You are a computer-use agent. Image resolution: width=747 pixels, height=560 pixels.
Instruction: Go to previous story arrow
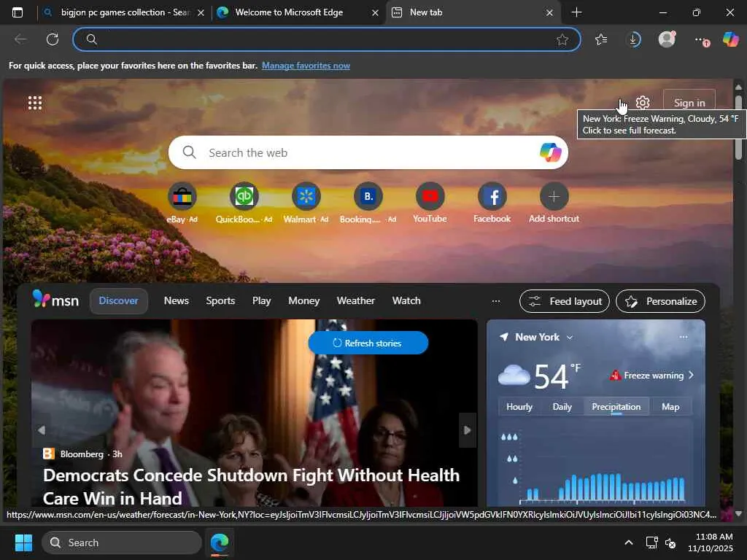click(x=42, y=430)
